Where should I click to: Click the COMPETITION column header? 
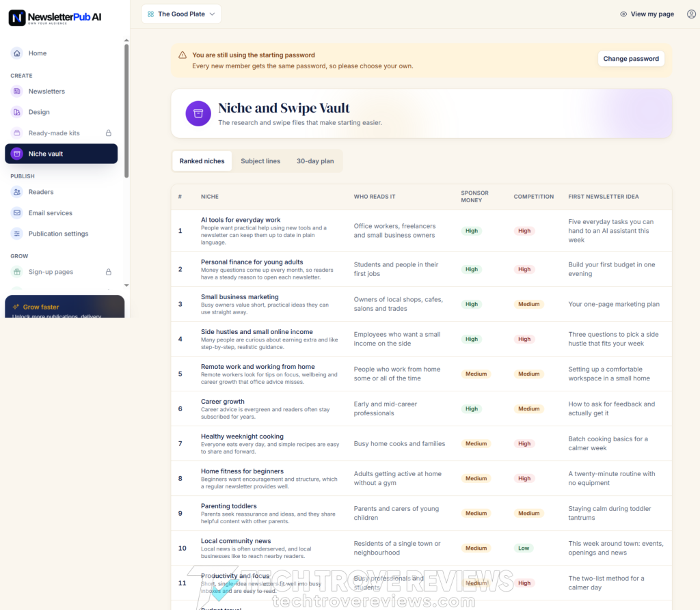point(533,196)
